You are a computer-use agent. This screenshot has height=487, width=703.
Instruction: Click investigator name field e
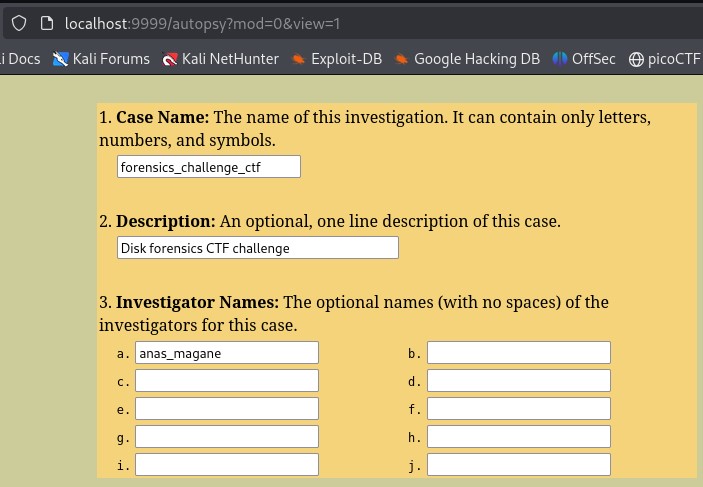click(x=227, y=409)
